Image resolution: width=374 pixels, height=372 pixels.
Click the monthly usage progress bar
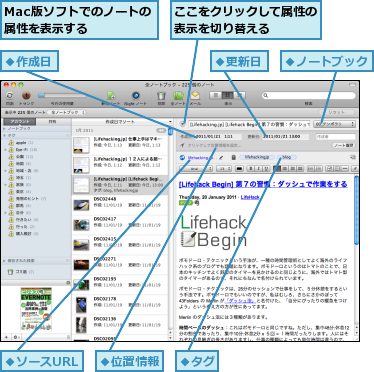(62, 96)
